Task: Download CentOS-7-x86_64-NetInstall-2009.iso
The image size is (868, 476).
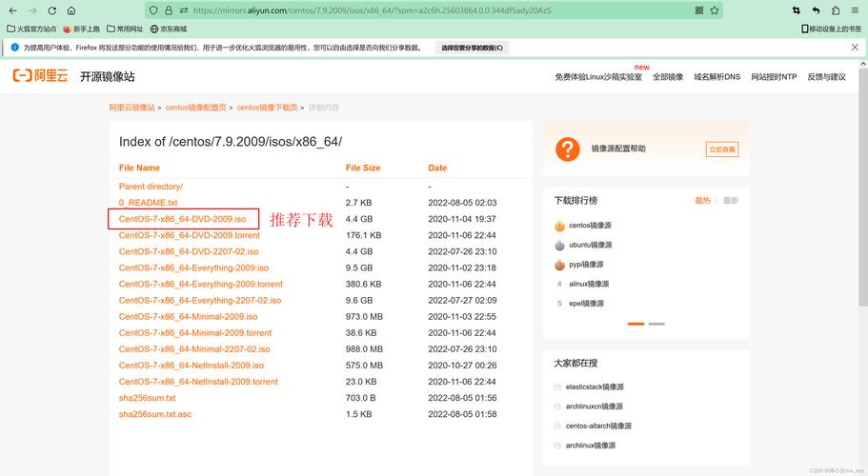Action: 191,366
